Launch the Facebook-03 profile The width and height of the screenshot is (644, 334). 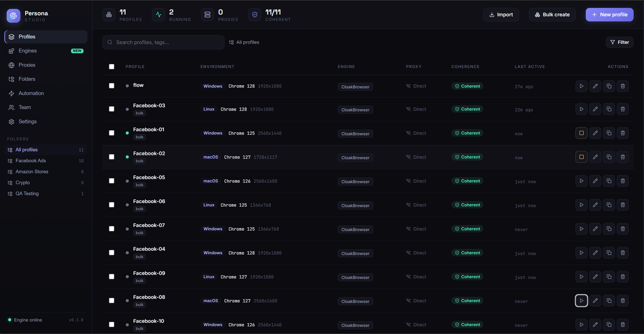581,109
